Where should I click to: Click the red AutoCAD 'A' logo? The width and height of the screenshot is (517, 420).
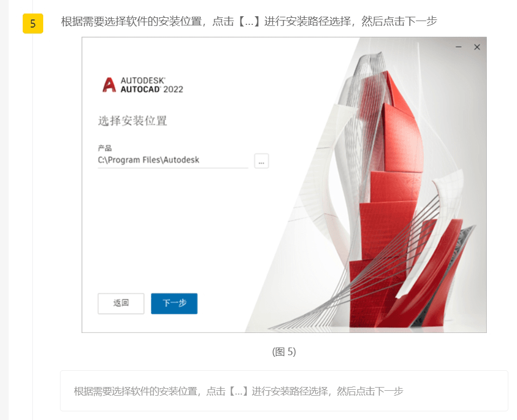pos(109,85)
